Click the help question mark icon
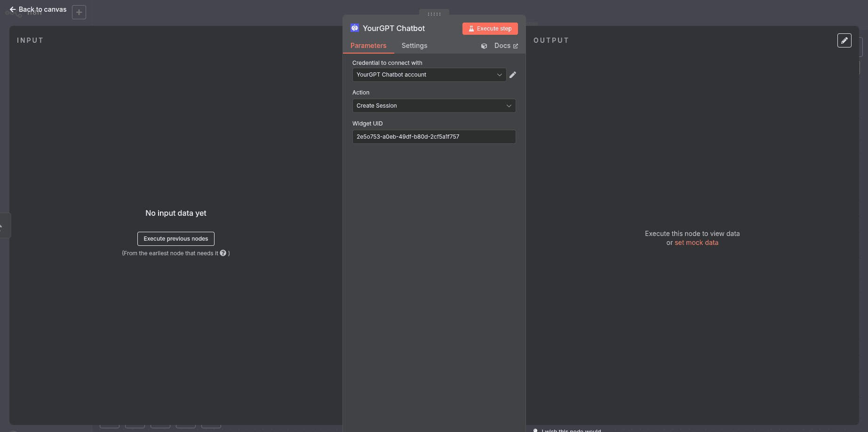 (223, 253)
